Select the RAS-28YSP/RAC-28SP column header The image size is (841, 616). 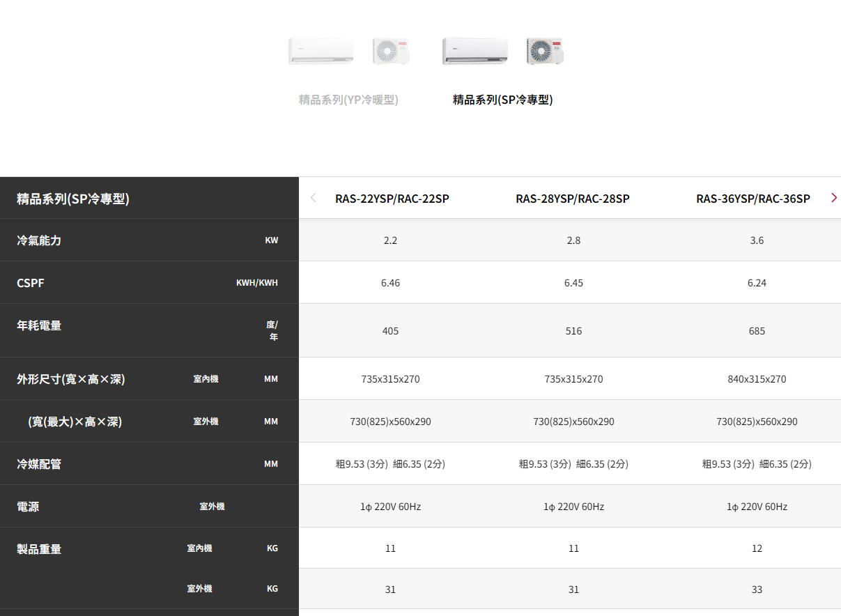coord(573,199)
